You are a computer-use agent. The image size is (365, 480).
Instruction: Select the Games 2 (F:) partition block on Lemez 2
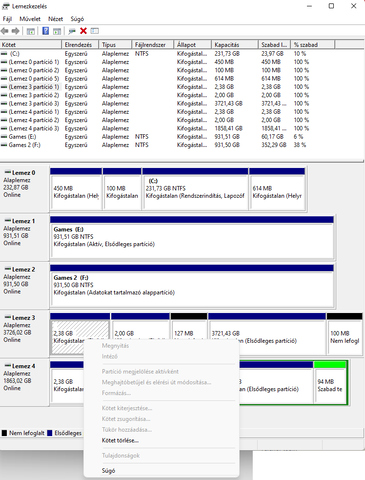coord(192,286)
